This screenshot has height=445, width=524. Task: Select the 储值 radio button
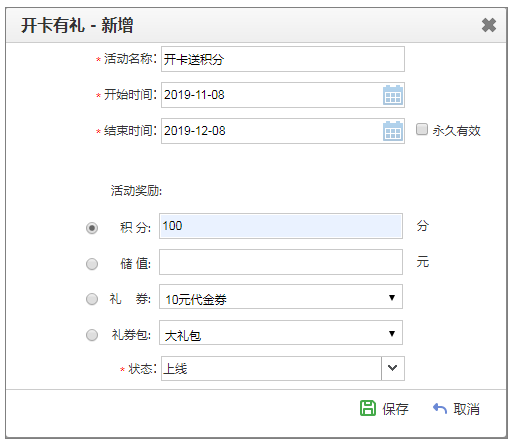92,264
